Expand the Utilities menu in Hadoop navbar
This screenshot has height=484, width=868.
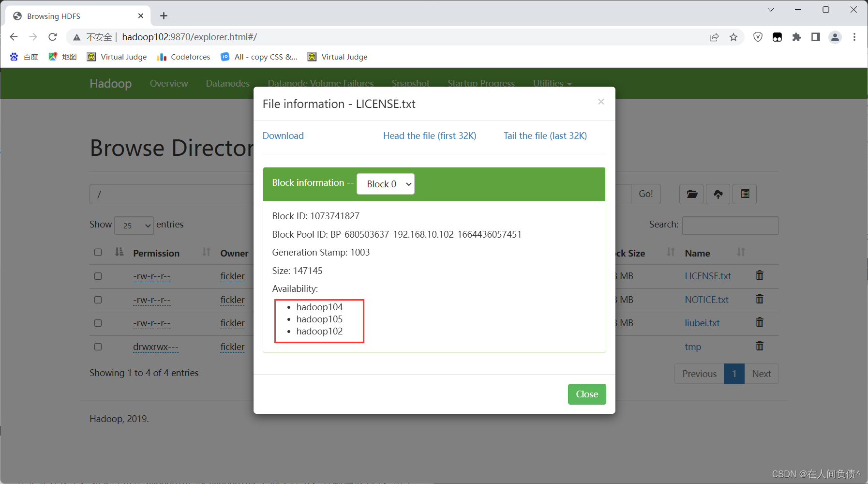pyautogui.click(x=552, y=83)
